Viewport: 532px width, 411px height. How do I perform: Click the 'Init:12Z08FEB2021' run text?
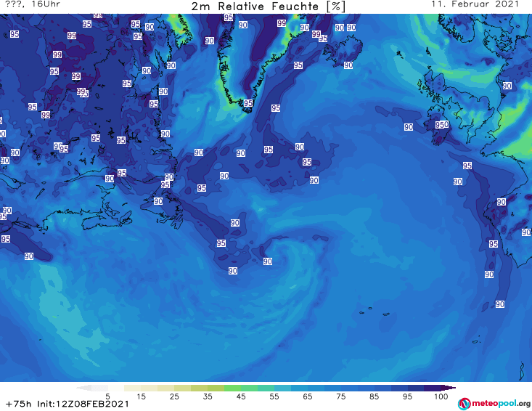pos(83,404)
